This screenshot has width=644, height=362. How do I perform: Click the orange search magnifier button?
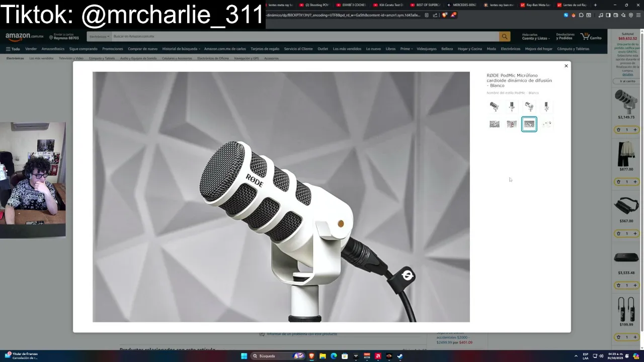(x=504, y=37)
